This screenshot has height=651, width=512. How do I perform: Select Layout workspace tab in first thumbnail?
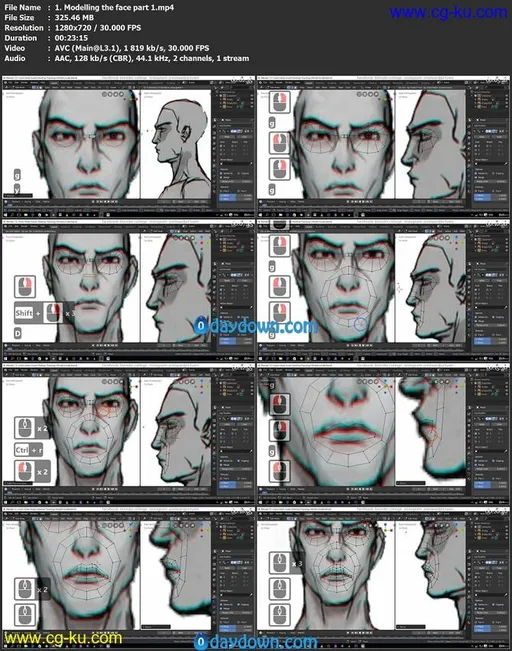[x=54, y=83]
